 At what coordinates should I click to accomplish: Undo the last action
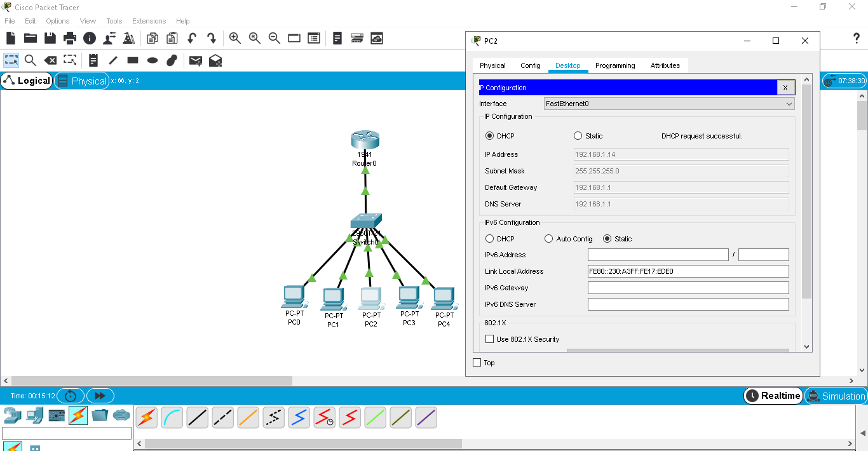pyautogui.click(x=192, y=38)
